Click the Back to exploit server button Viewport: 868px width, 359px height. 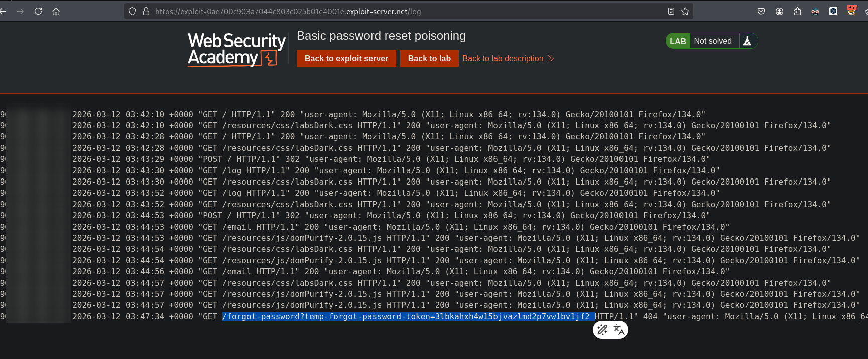coord(346,58)
